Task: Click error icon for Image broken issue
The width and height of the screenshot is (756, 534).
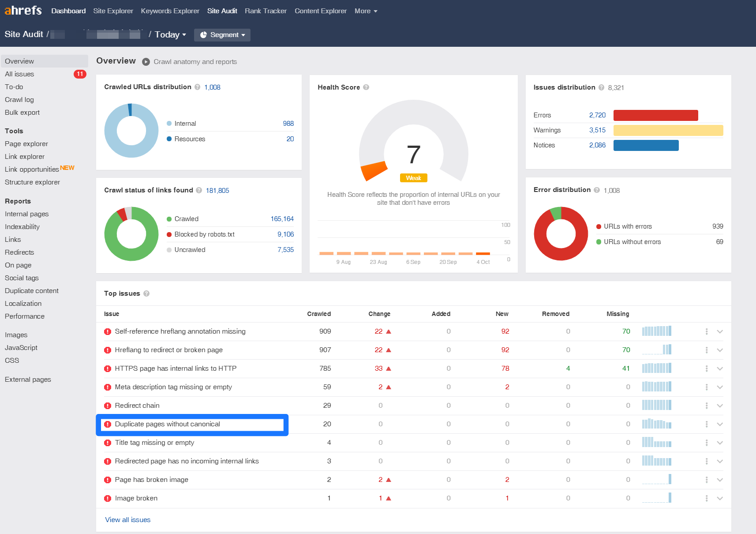Action: point(108,498)
